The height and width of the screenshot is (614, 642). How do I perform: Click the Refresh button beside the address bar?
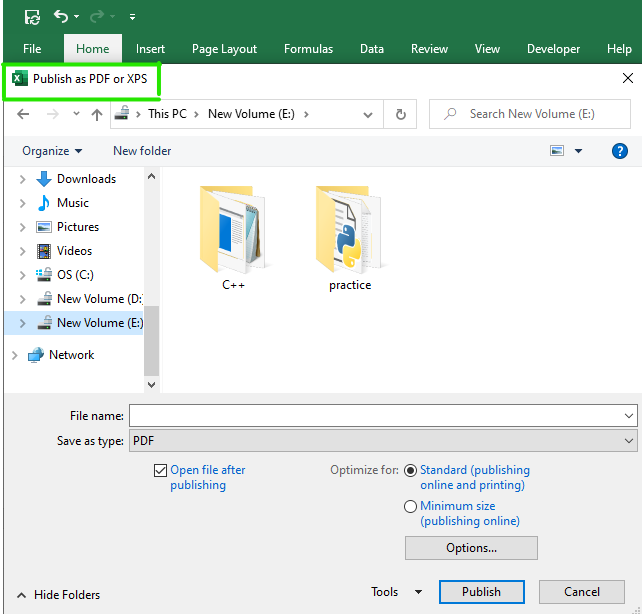click(400, 114)
